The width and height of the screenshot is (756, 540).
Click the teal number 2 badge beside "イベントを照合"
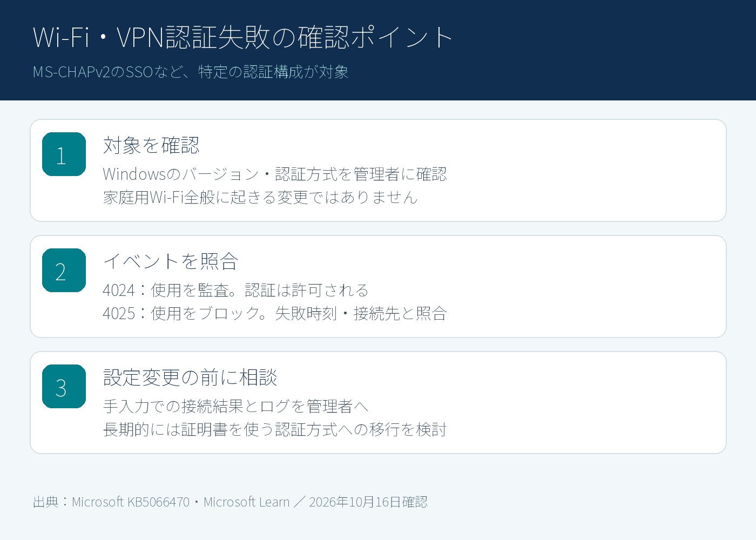tap(64, 271)
